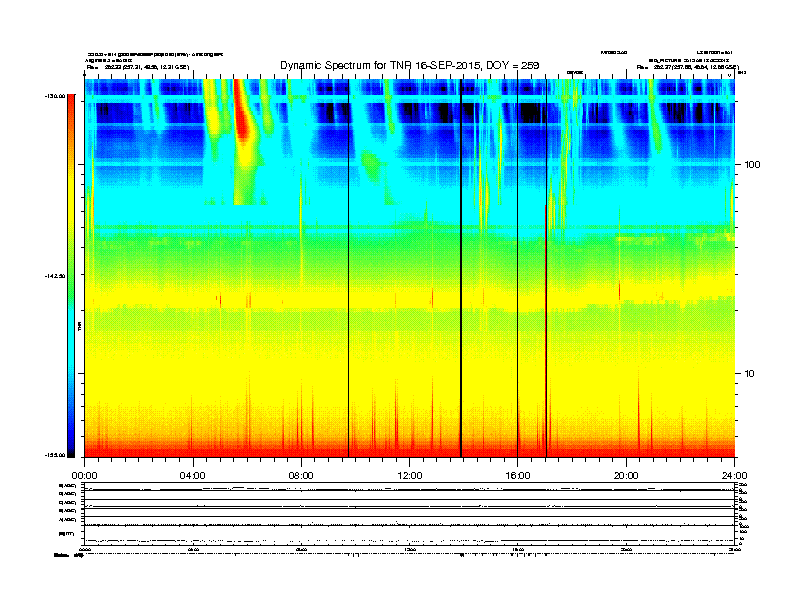This screenshot has height=612, width=792.
Task: Click the 24:00 time axis label
Action: (x=734, y=476)
